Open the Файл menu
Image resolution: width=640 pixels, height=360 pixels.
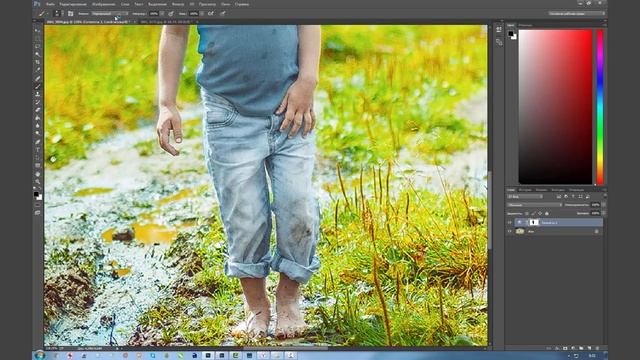pyautogui.click(x=50, y=4)
